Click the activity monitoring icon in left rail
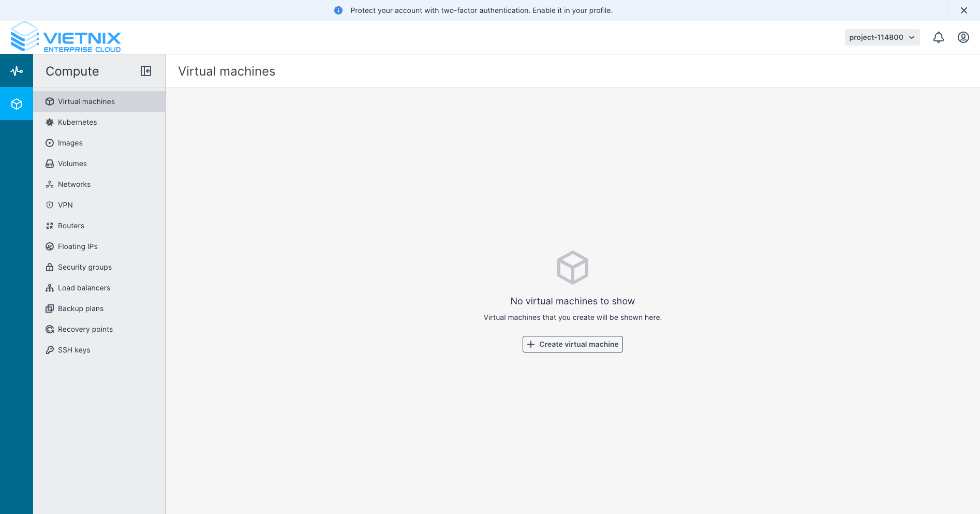The height and width of the screenshot is (514, 980). 16,70
